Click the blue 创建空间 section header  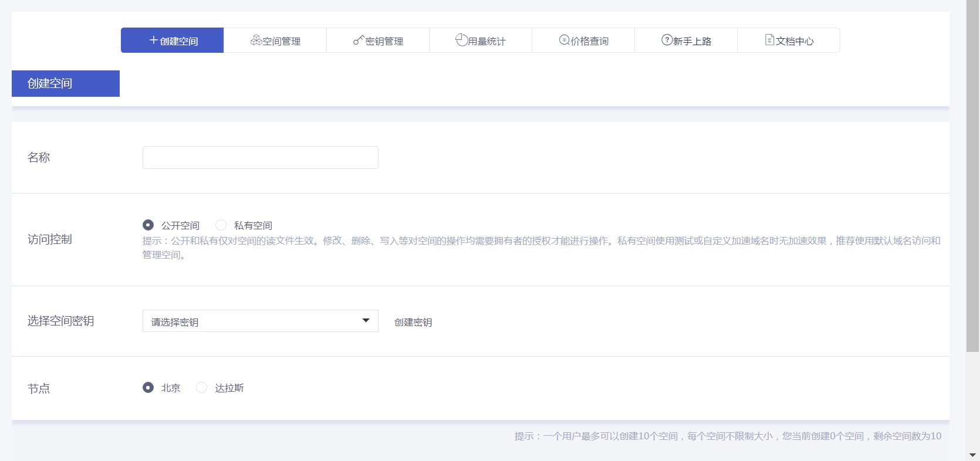(x=66, y=83)
